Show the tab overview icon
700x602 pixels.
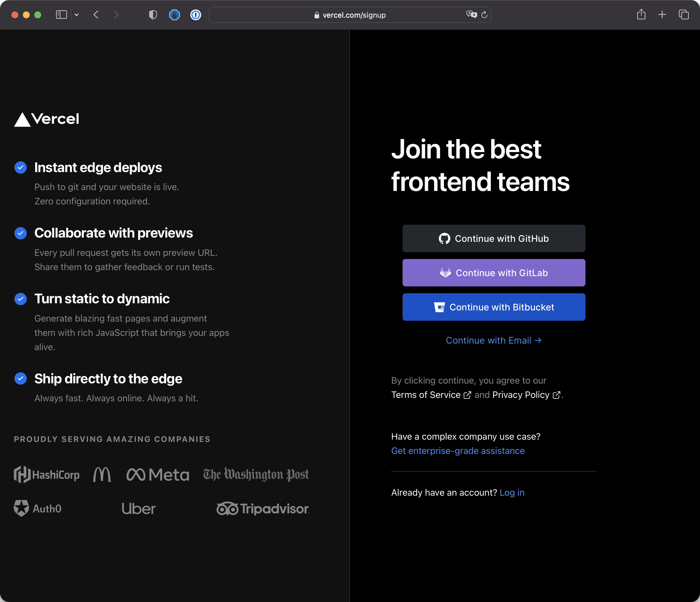pos(683,15)
